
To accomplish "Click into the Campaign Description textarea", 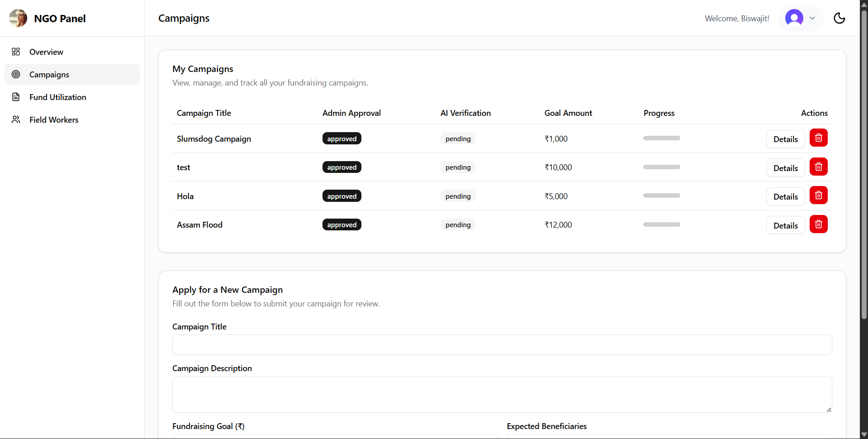I will click(x=502, y=395).
